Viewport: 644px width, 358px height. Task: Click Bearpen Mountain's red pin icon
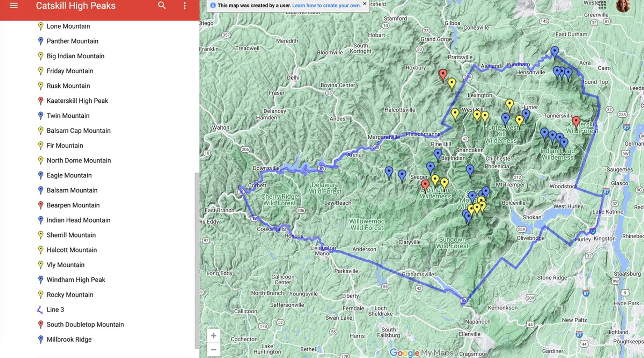[41, 205]
